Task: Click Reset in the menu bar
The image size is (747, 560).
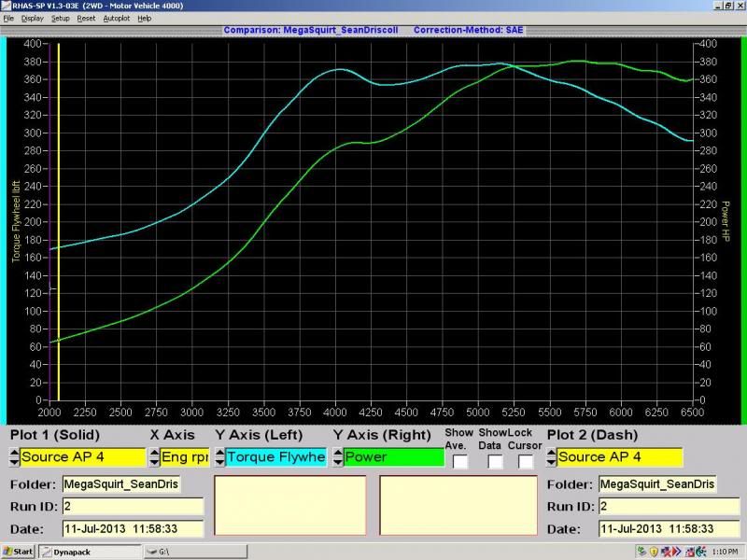Action: (x=86, y=18)
